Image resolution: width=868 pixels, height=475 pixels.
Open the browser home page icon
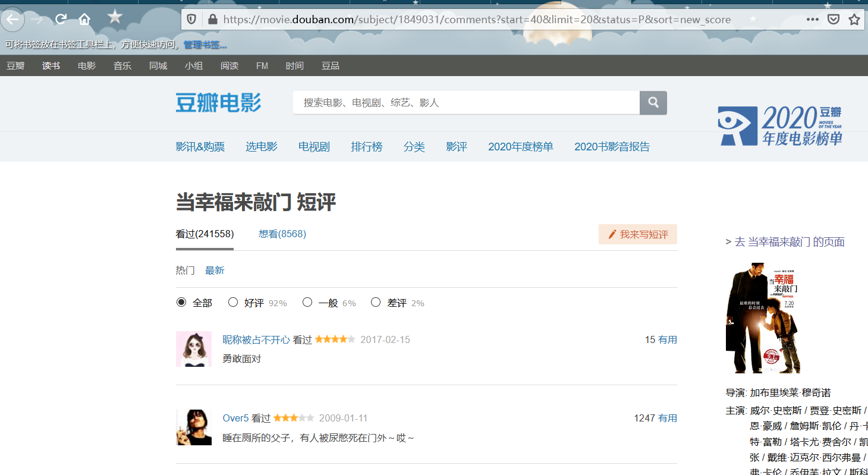tap(84, 19)
